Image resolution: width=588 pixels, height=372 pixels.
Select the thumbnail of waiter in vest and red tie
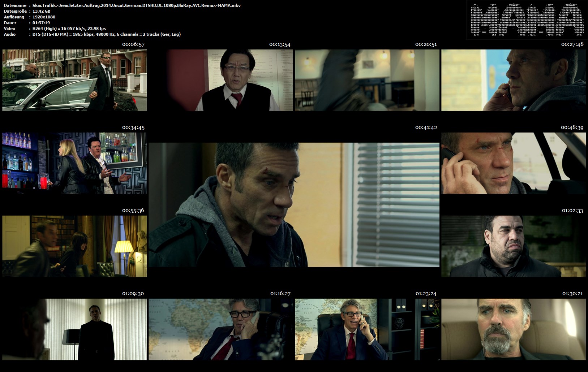tap(221, 80)
